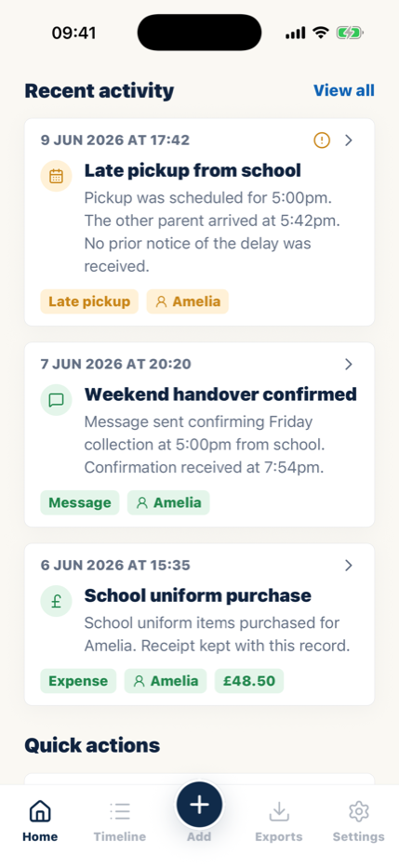
Task: Tap the pound sign expense icon
Action: [x=56, y=601]
